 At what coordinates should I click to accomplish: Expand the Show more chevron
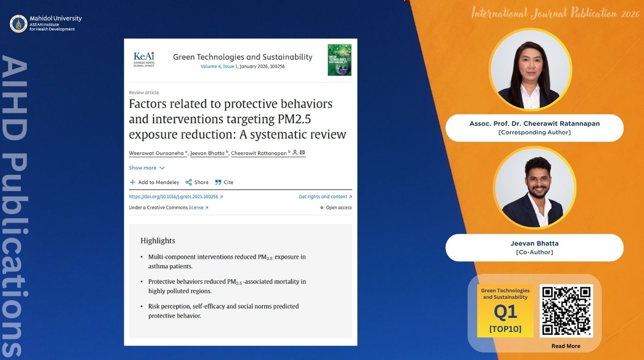pyautogui.click(x=162, y=168)
